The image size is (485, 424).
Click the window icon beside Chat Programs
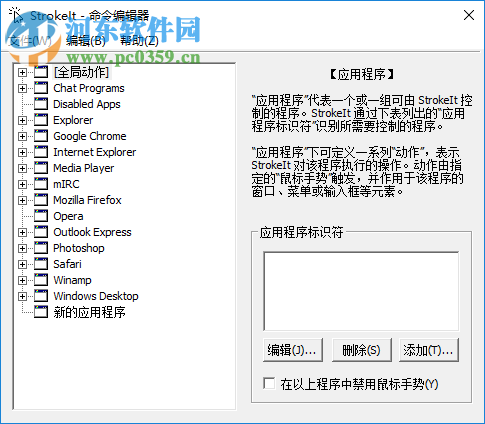[x=41, y=88]
